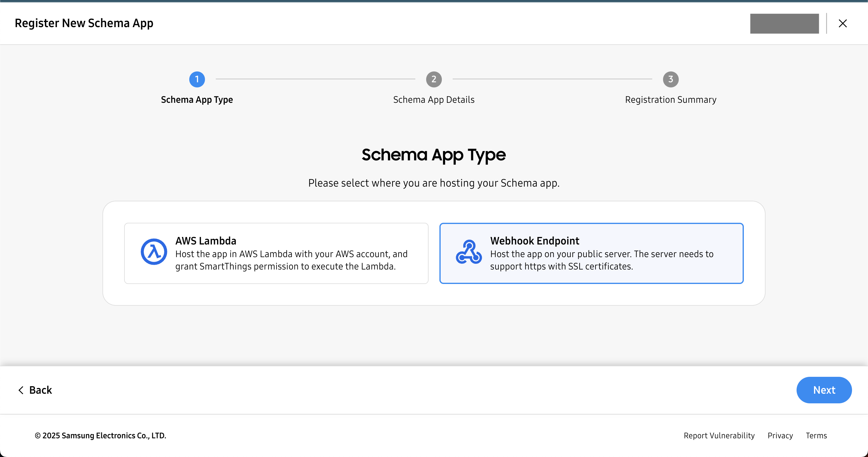The height and width of the screenshot is (457, 868).
Task: Click the Schema App Type heading
Action: pos(434,155)
